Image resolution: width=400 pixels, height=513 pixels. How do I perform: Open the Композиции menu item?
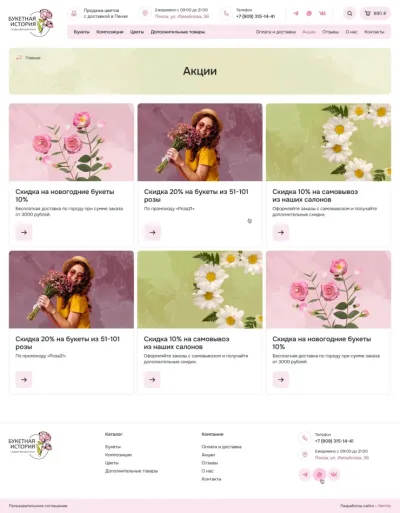(110, 32)
